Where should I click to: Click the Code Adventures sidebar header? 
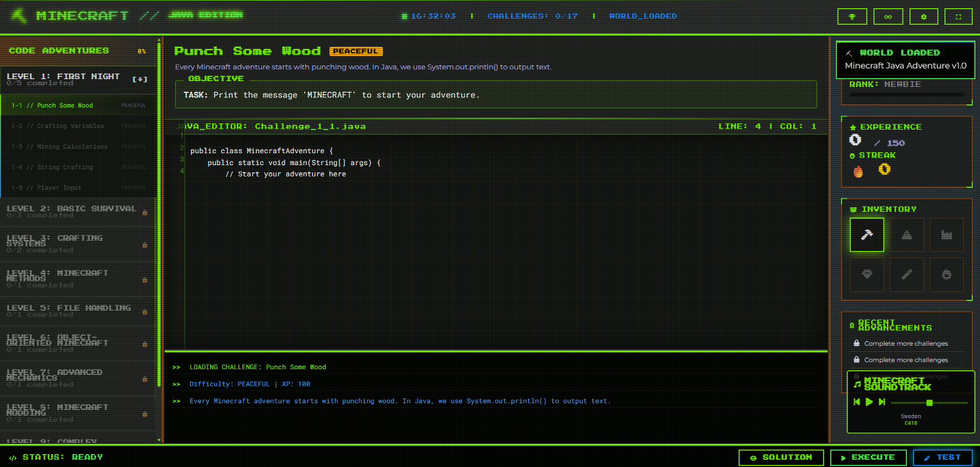[x=78, y=51]
